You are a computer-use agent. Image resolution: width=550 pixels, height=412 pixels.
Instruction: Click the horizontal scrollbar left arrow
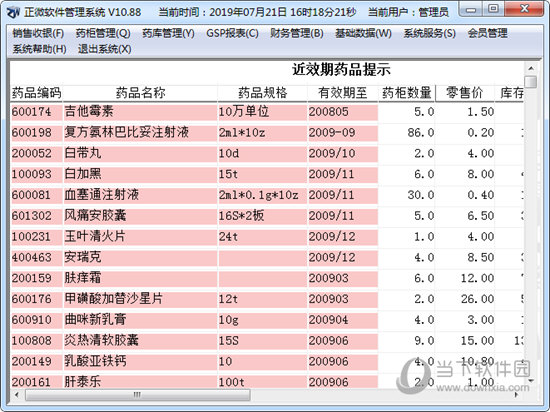[x=17, y=395]
